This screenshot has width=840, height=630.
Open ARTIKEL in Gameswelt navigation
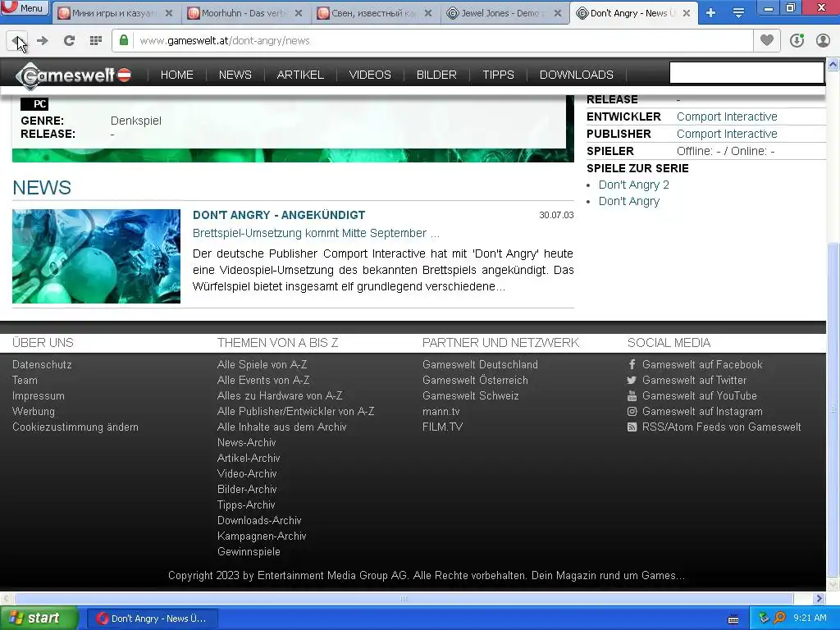point(300,75)
